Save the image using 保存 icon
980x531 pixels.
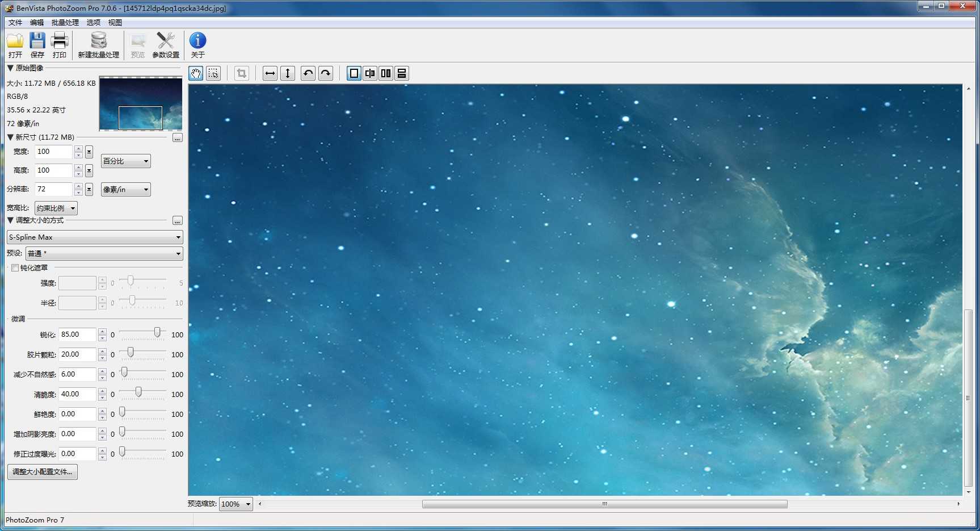(37, 45)
